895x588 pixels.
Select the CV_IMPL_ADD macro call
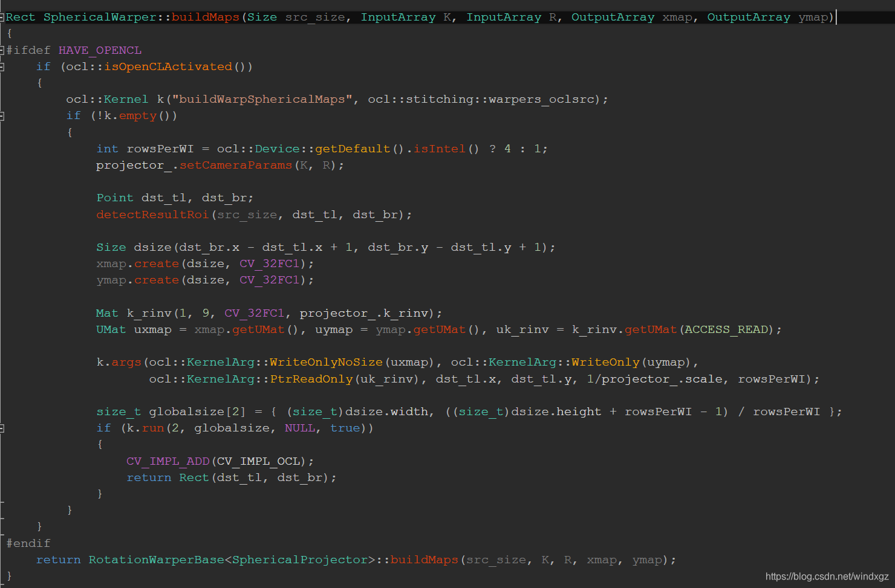coord(168,460)
